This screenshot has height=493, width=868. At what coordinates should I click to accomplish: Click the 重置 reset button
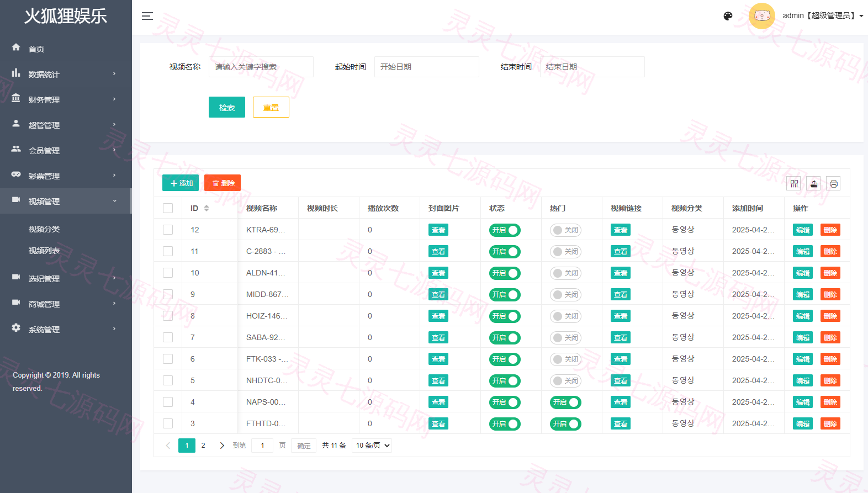click(271, 107)
